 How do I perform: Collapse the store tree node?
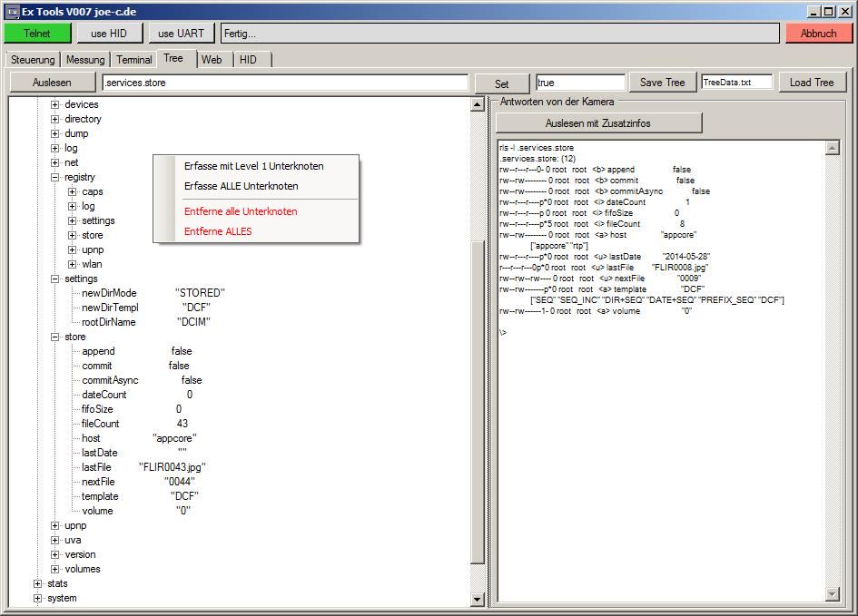coord(55,337)
